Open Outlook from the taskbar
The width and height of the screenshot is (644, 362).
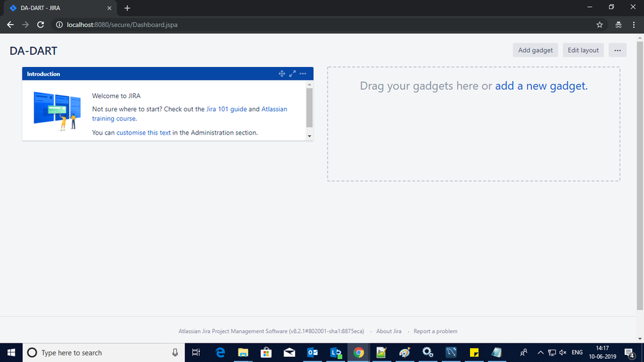(313, 352)
